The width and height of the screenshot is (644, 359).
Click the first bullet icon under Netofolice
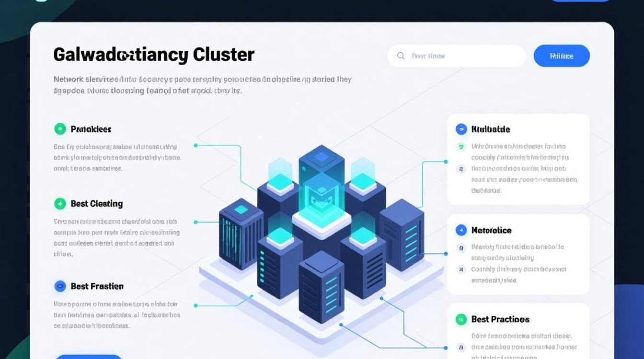click(x=461, y=248)
